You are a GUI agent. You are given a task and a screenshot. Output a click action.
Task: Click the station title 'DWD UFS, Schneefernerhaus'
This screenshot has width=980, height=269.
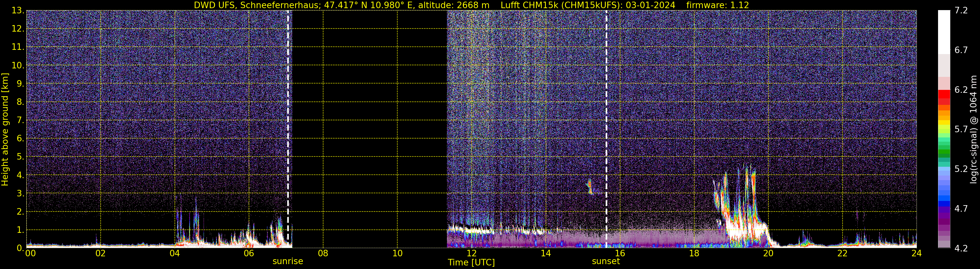point(256,5)
